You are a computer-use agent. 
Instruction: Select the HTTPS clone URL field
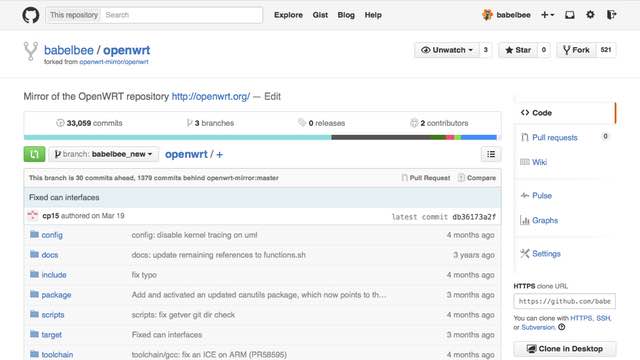click(564, 301)
